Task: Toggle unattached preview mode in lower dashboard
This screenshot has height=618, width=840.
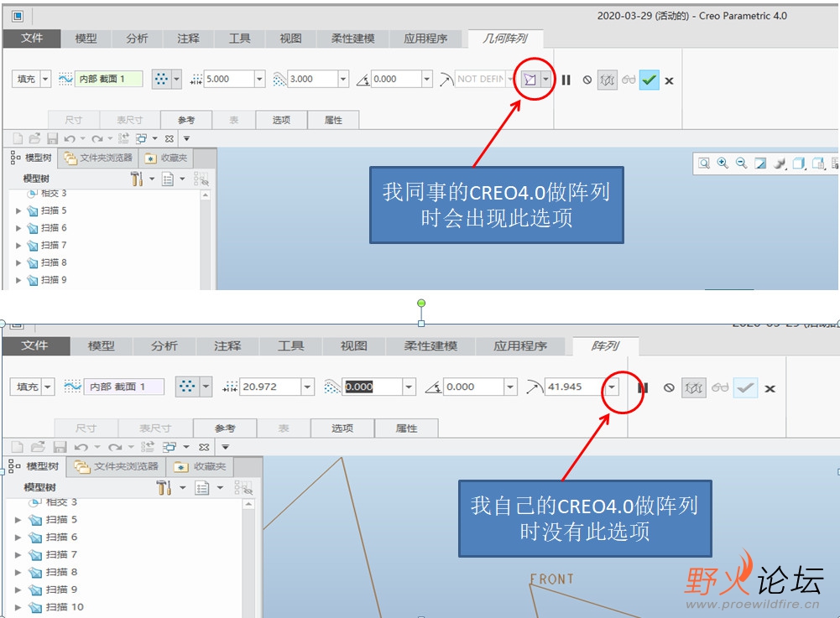Action: click(693, 387)
